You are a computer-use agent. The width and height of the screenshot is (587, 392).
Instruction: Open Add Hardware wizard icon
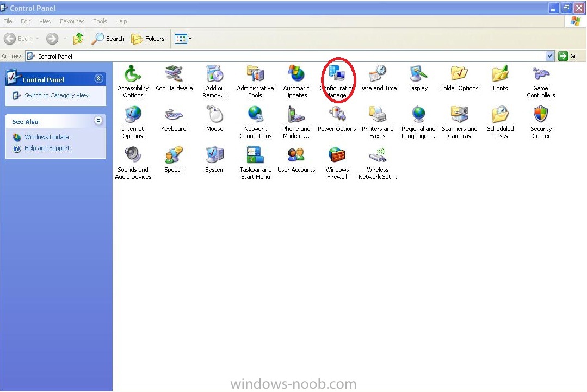click(174, 78)
